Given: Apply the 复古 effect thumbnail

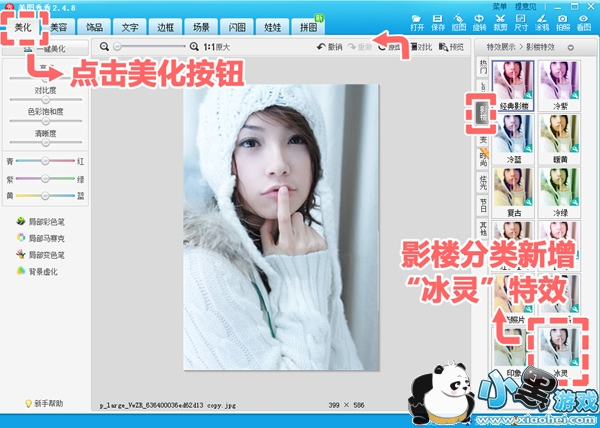Looking at the screenshot, I should (513, 192).
